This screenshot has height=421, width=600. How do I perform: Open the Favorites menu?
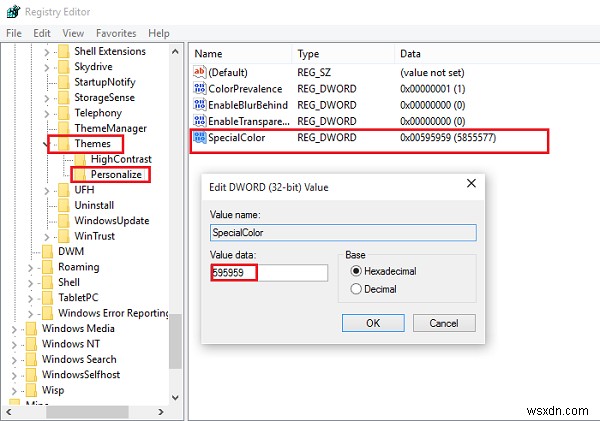coord(116,33)
